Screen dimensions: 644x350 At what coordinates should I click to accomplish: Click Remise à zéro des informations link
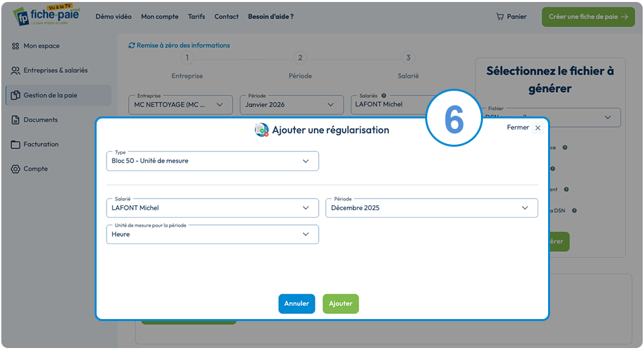click(183, 45)
